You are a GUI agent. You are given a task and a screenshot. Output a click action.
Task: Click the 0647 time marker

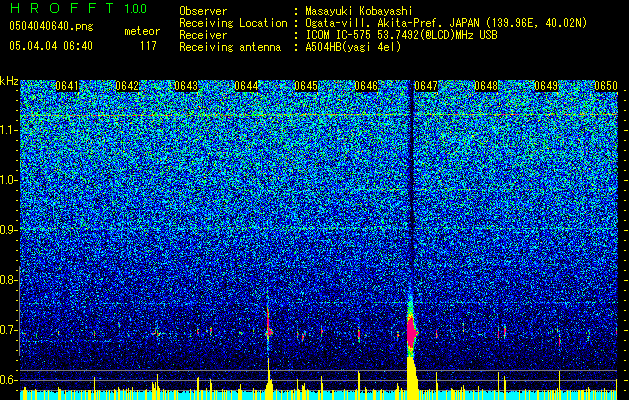(426, 86)
